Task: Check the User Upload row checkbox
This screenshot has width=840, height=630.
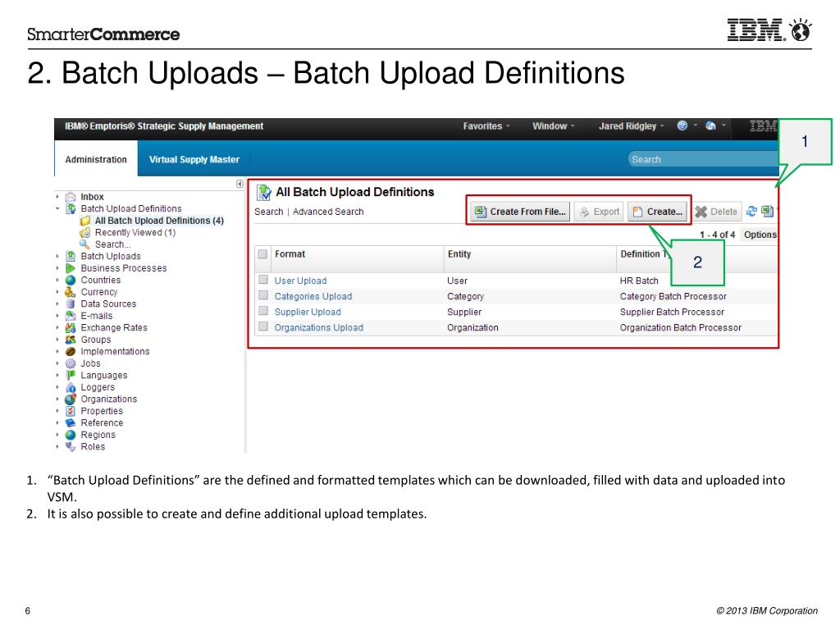Action: pyautogui.click(x=263, y=280)
